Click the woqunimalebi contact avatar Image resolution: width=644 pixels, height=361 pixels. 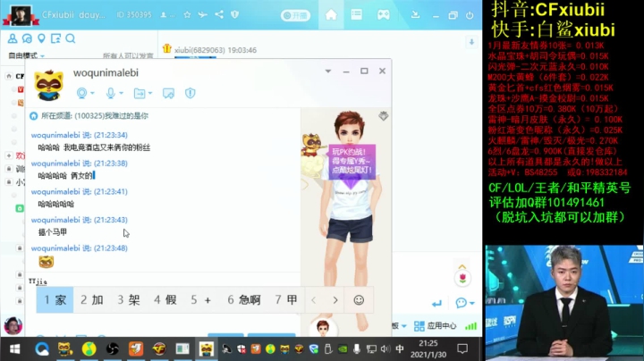[48, 85]
